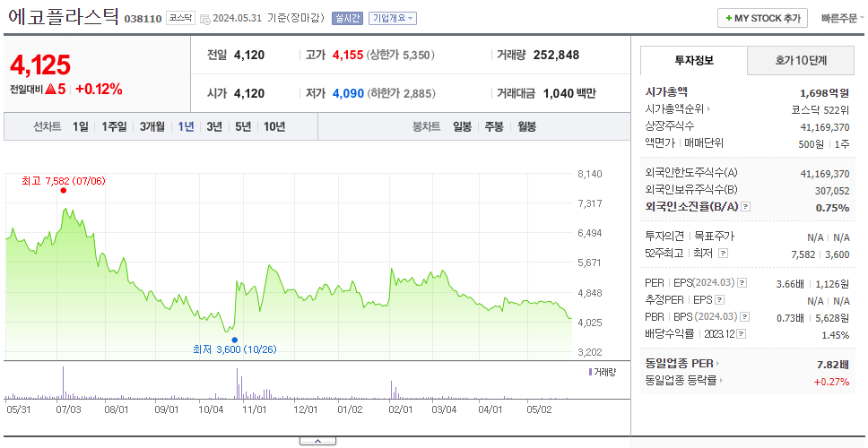Click help icon next to PER EPS(2024.03)
The height and width of the screenshot is (448, 868).
(742, 283)
